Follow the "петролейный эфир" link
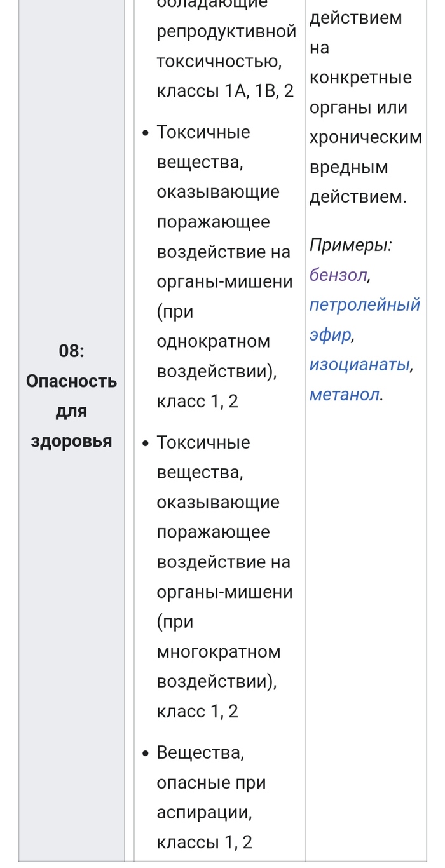445x868 pixels. [364, 304]
